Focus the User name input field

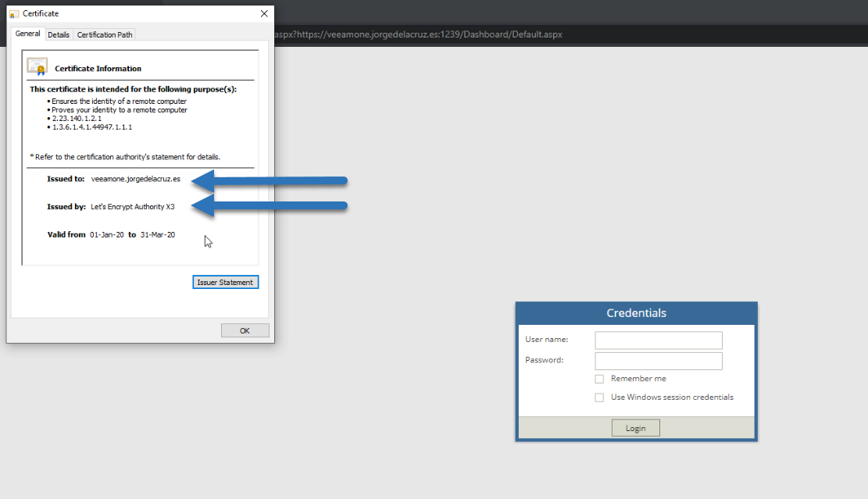[x=659, y=340]
